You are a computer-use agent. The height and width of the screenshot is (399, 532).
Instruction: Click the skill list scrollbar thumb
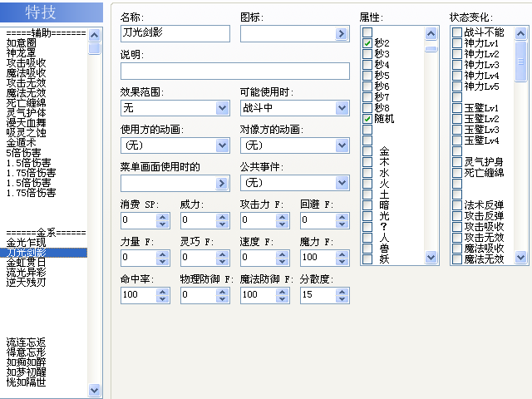tap(94, 48)
